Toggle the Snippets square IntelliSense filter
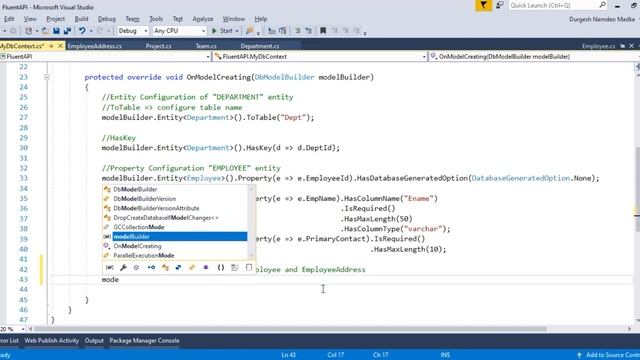This screenshot has width=640, height=360. [249, 267]
